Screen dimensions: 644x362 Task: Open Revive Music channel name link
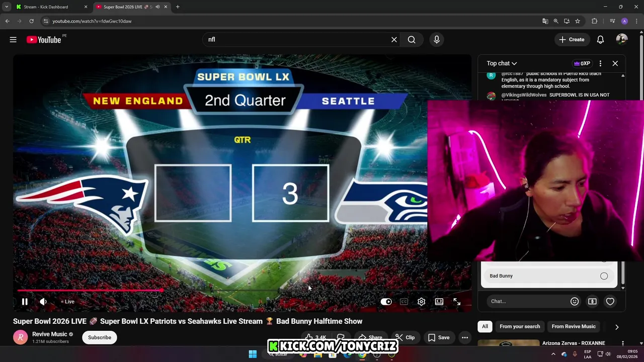[x=49, y=334]
